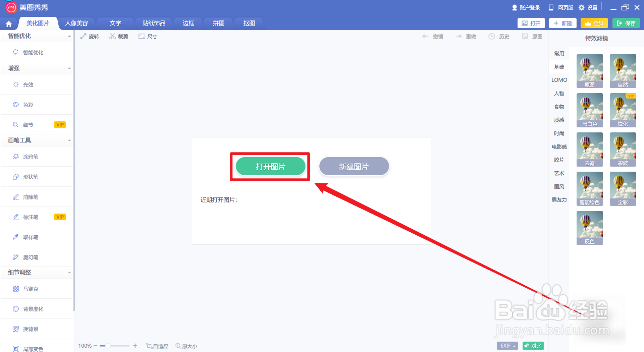Go to the home icon tab
This screenshot has height=352, width=644.
(9, 23)
